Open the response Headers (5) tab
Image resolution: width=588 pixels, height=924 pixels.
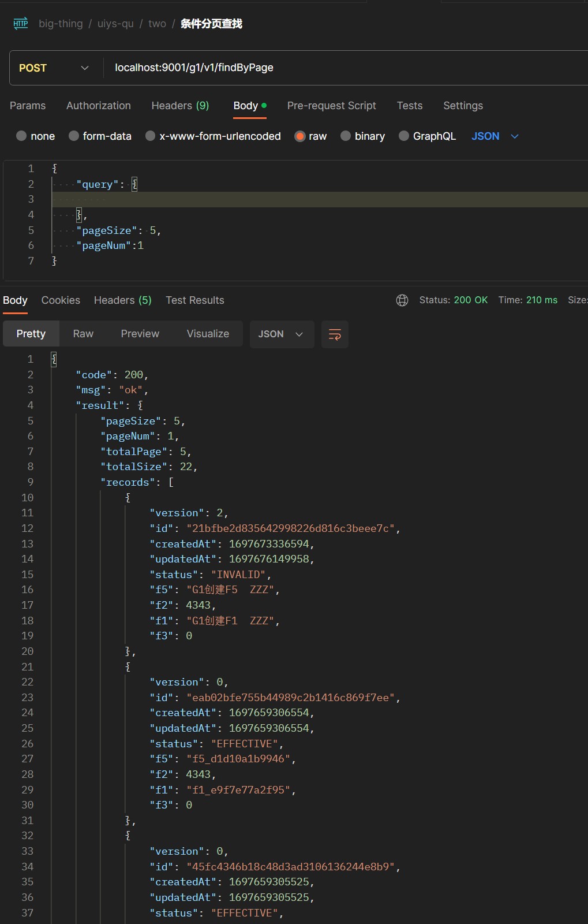123,300
